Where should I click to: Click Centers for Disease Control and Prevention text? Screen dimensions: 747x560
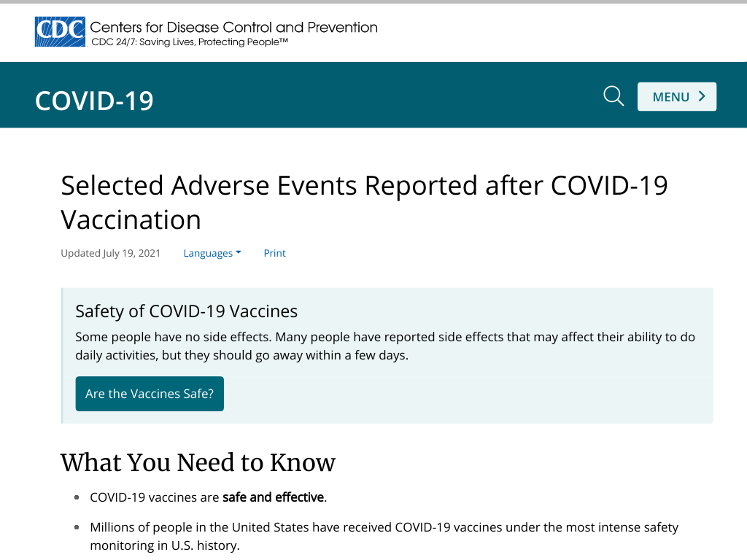pyautogui.click(x=233, y=27)
